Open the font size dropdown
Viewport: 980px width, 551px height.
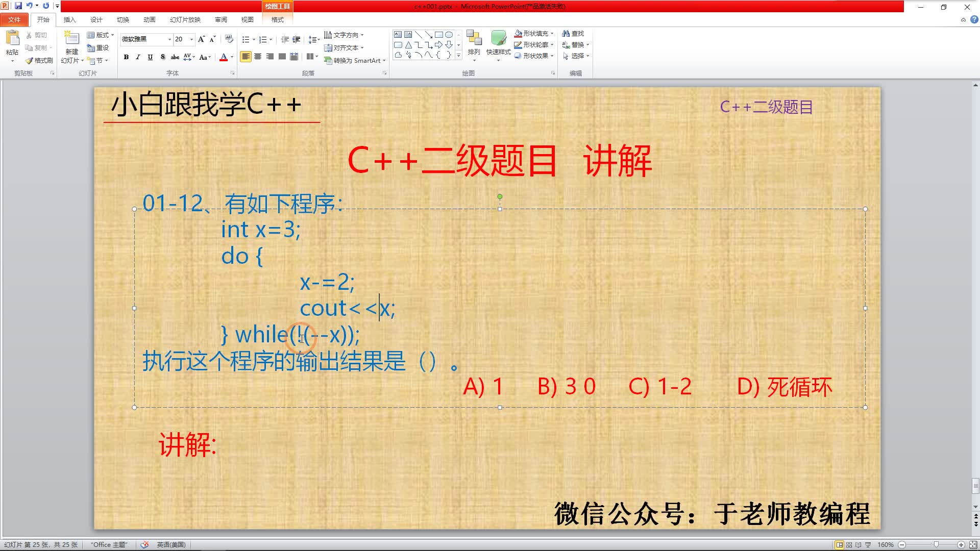[192, 39]
